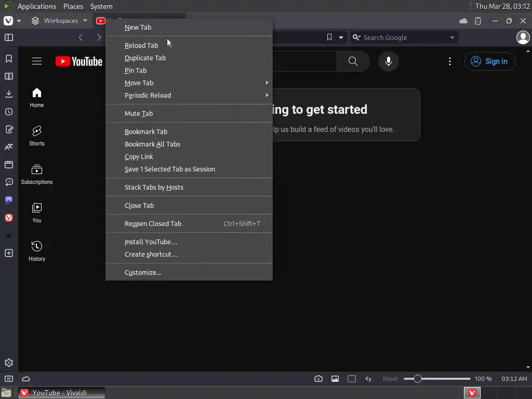The width and height of the screenshot is (532, 399).
Task: Open the closed tabs trash icon
Action: tap(478, 21)
